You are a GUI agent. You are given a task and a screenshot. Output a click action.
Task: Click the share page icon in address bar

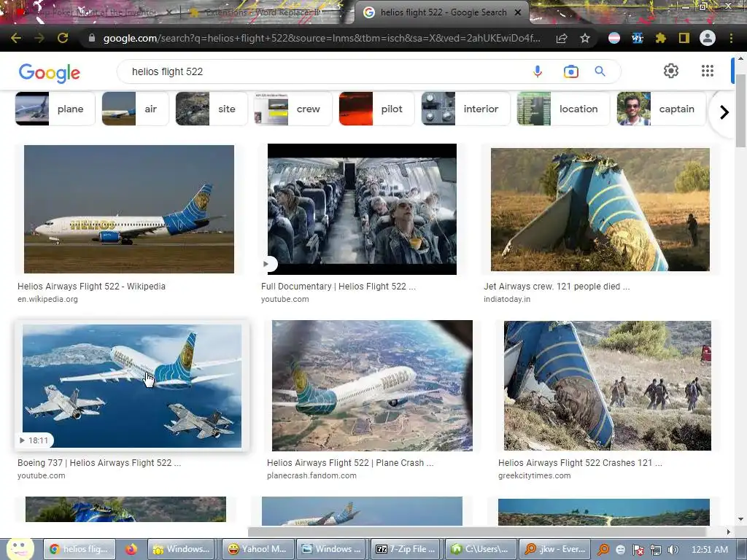pyautogui.click(x=562, y=38)
